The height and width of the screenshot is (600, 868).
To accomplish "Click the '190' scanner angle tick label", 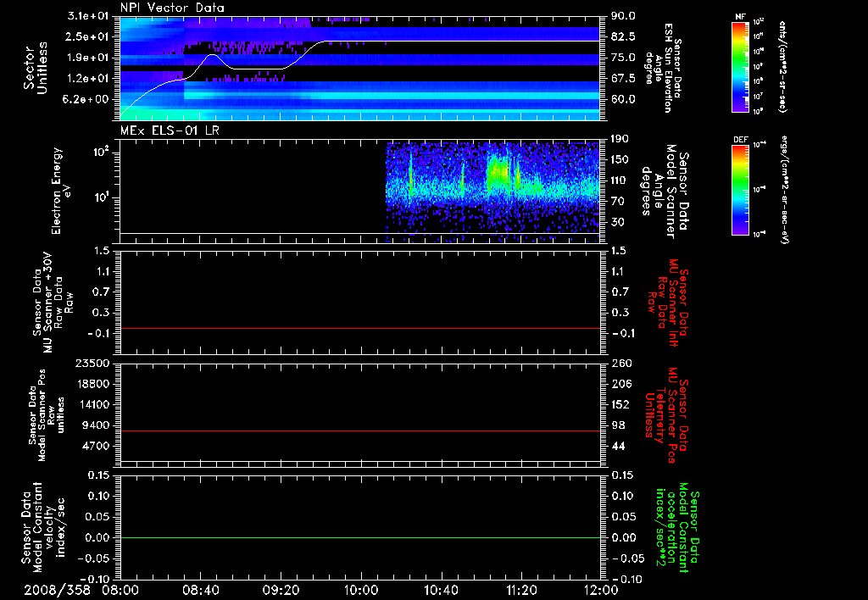I will pos(620,139).
